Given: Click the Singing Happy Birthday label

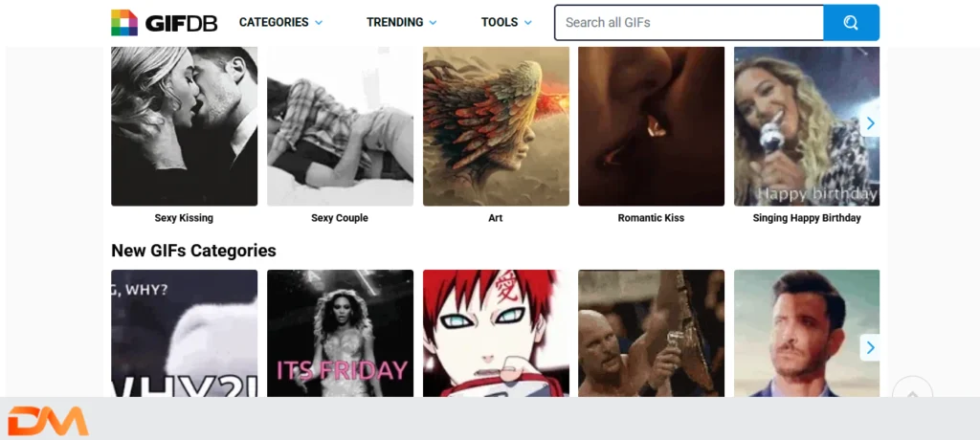Looking at the screenshot, I should (x=807, y=218).
